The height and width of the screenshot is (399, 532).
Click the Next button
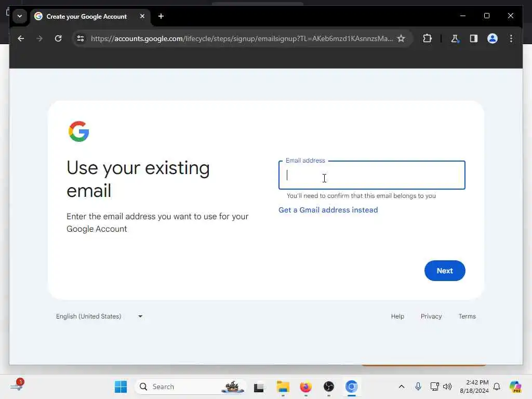445,271
